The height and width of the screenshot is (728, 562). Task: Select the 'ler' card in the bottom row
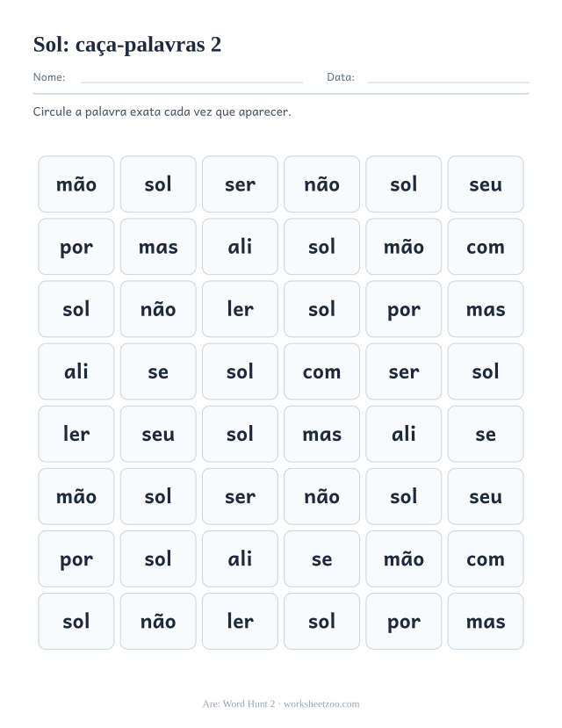point(240,621)
